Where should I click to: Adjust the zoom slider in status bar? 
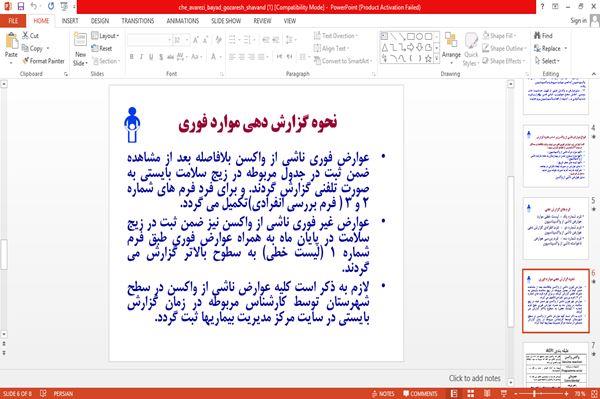tap(535, 394)
